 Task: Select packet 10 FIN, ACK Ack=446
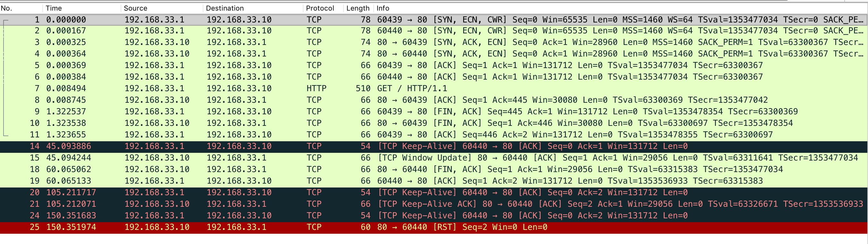pos(434,123)
